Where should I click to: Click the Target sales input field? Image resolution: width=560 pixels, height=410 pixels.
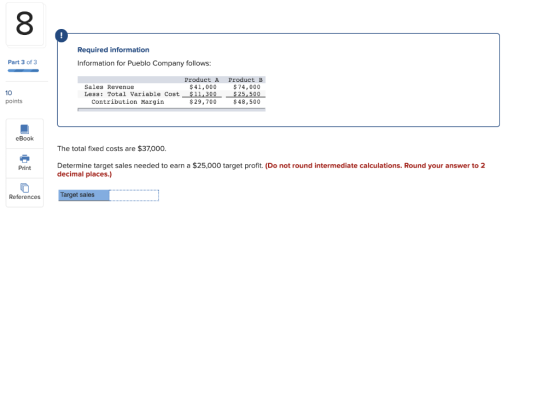[134, 195]
